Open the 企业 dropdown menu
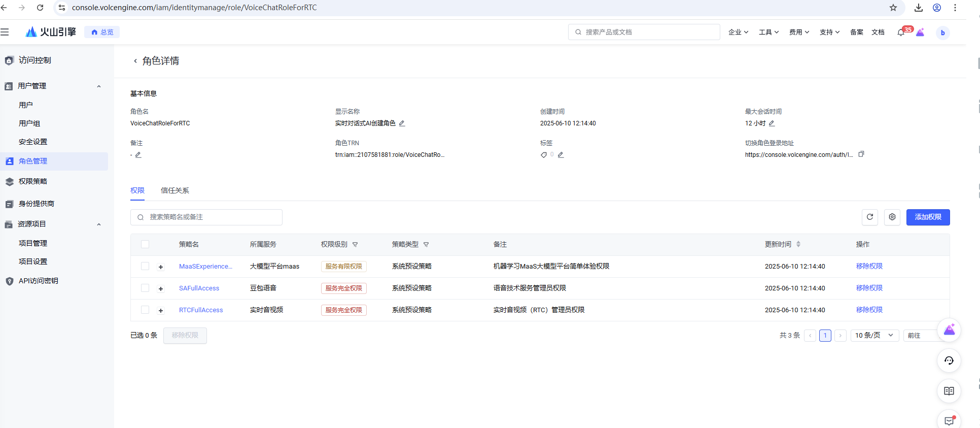The width and height of the screenshot is (980, 428). (738, 32)
